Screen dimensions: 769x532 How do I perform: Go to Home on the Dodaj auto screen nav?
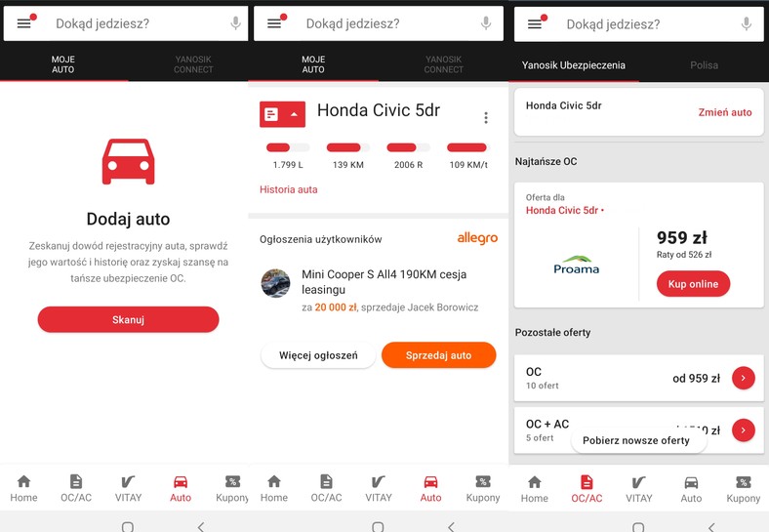coord(23,488)
